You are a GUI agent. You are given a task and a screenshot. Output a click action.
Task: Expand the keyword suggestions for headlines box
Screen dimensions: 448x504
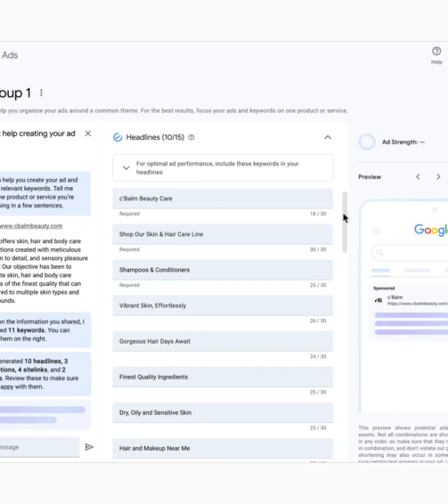tap(223, 167)
